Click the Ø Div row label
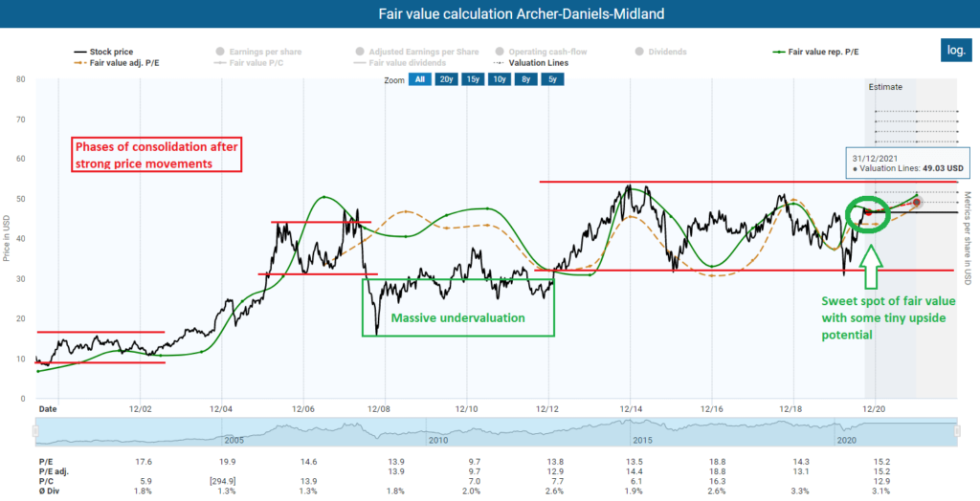The height and width of the screenshot is (501, 980). (48, 492)
